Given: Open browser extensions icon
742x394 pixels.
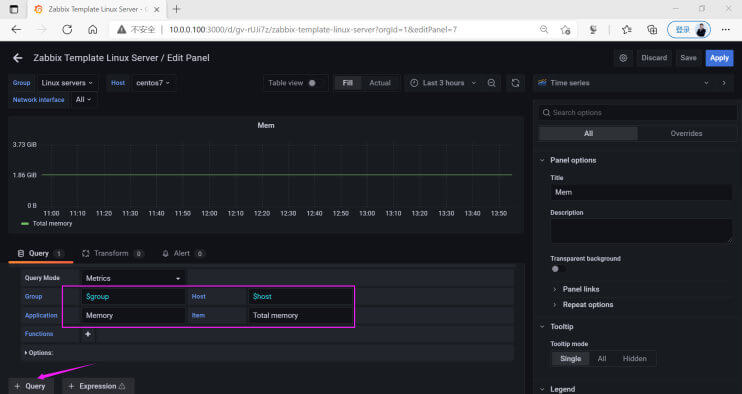Looking at the screenshot, I should point(593,29).
